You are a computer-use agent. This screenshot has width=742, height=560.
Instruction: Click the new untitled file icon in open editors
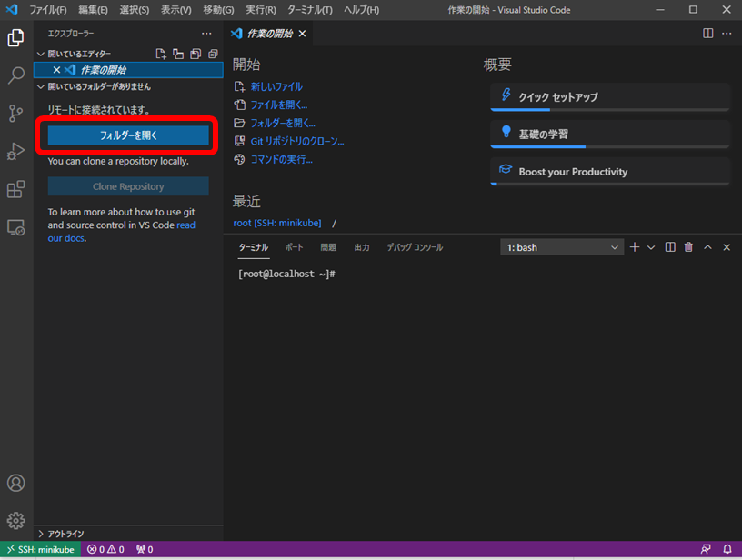point(161,54)
